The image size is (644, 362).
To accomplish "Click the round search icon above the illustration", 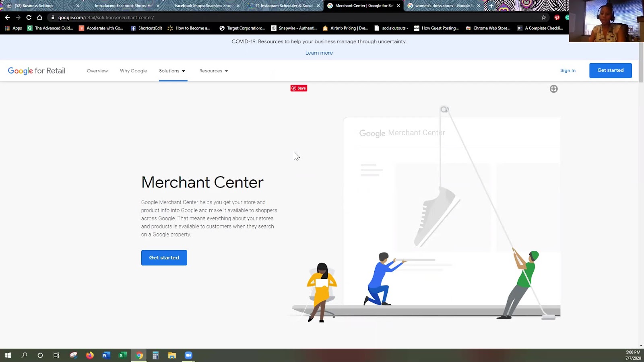I will pyautogui.click(x=554, y=89).
